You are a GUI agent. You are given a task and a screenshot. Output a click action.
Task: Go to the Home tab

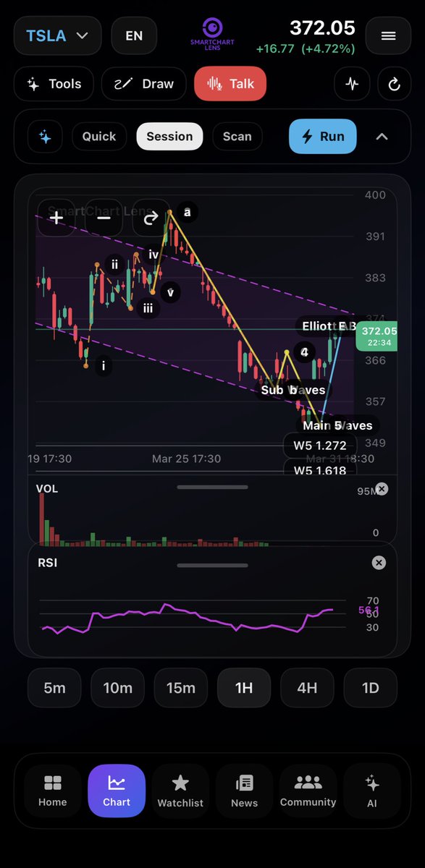53,791
